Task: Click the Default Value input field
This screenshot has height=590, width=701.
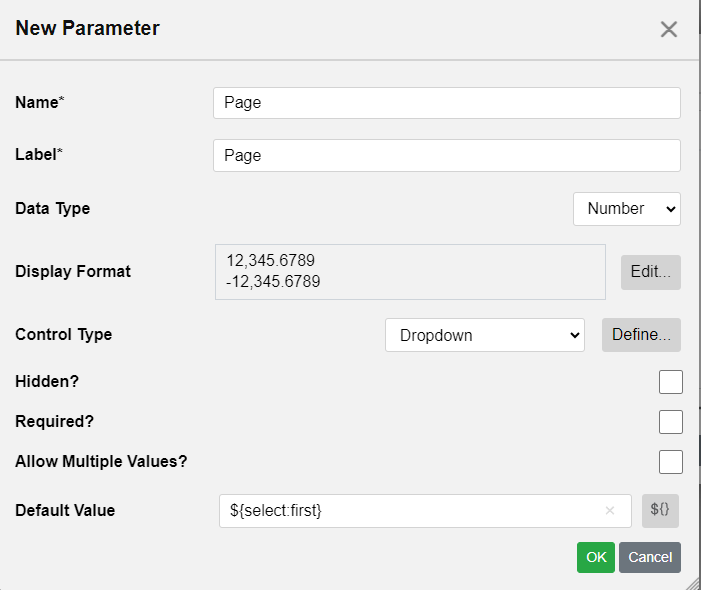Action: click(425, 510)
